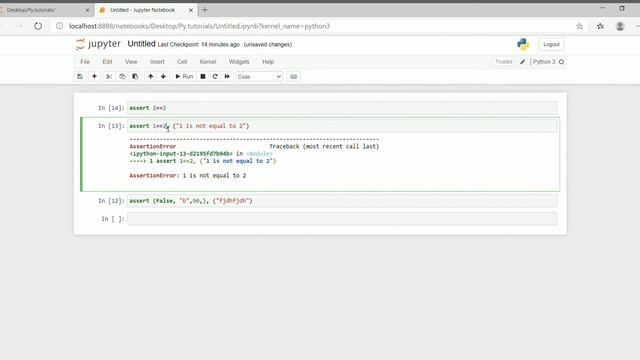Move selected cell down arrow
Screen dimensions: 640x360
pos(163,76)
